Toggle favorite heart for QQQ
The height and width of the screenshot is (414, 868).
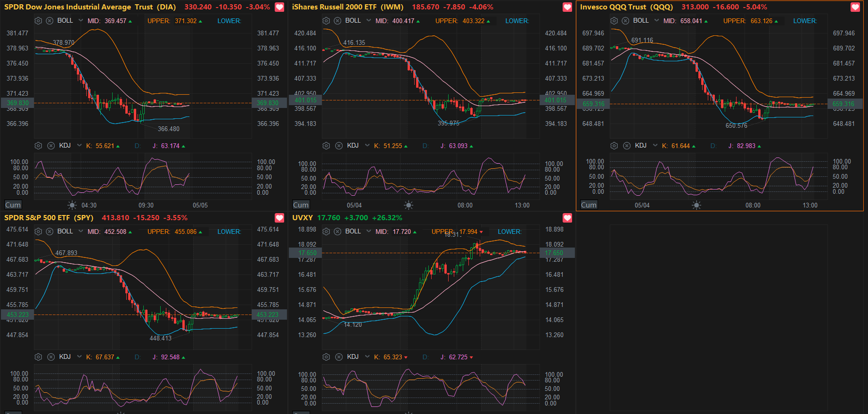point(855,7)
